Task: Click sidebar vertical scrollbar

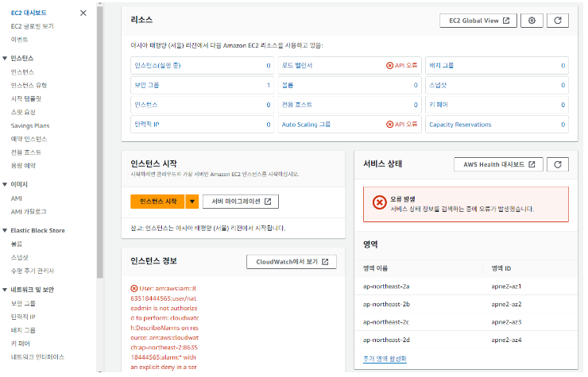Action: tap(99, 142)
